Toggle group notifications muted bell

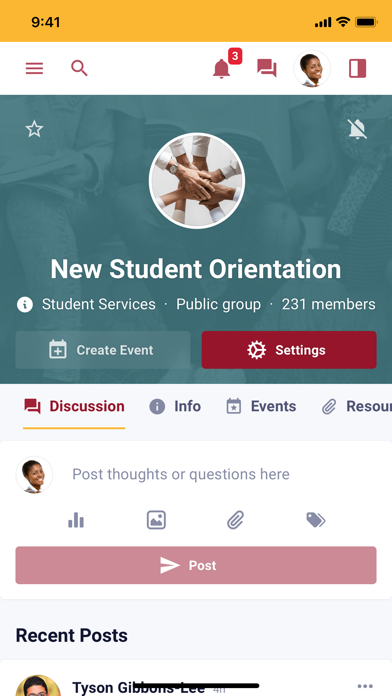click(x=357, y=129)
